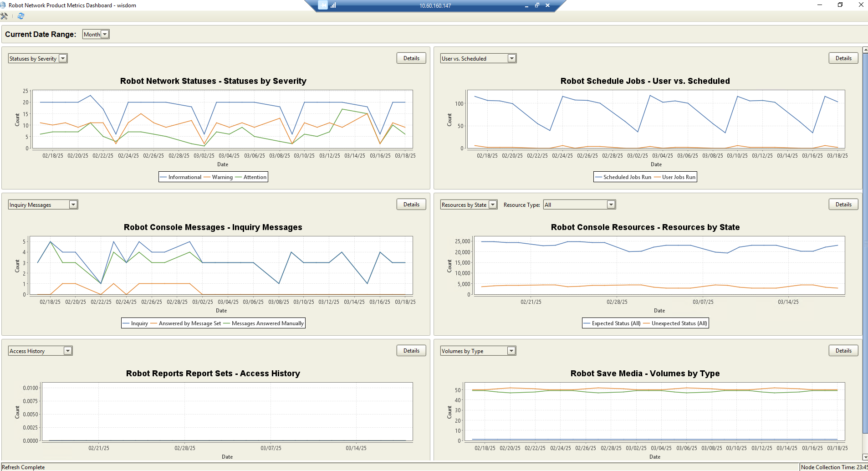Click Robot Network Statuses chart title
This screenshot has height=471, width=868.
click(x=213, y=81)
